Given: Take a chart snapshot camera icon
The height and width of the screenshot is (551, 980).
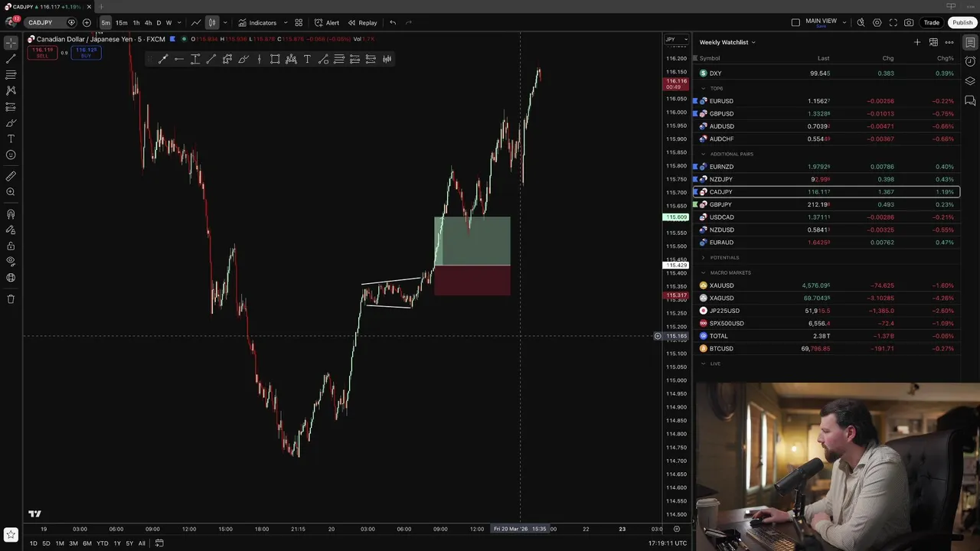Looking at the screenshot, I should tap(909, 23).
